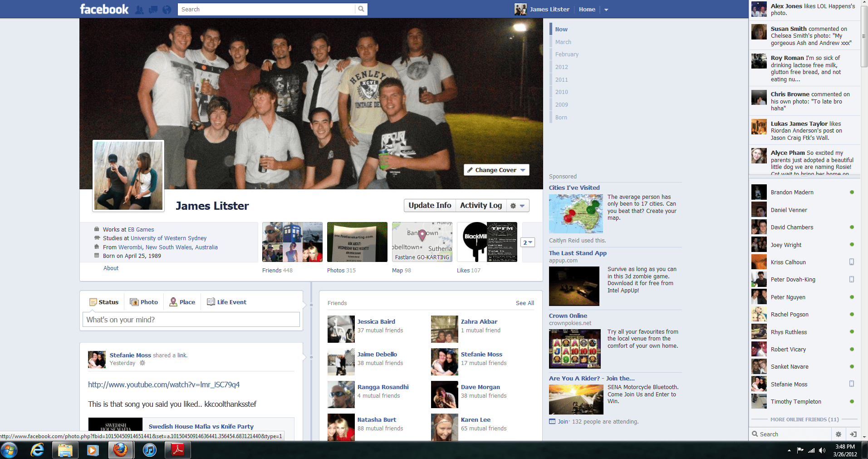Jump to 2011 on the timeline
This screenshot has height=459, width=868.
coord(561,79)
